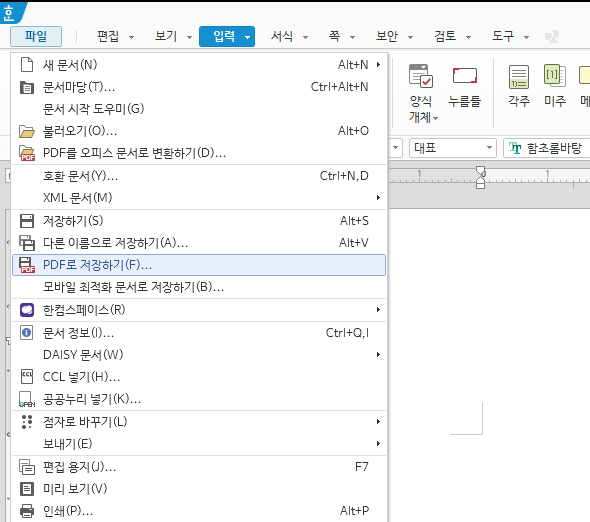Viewport: 590px width, 522px height.
Task: Open the 쪽 menu
Action: click(x=335, y=36)
